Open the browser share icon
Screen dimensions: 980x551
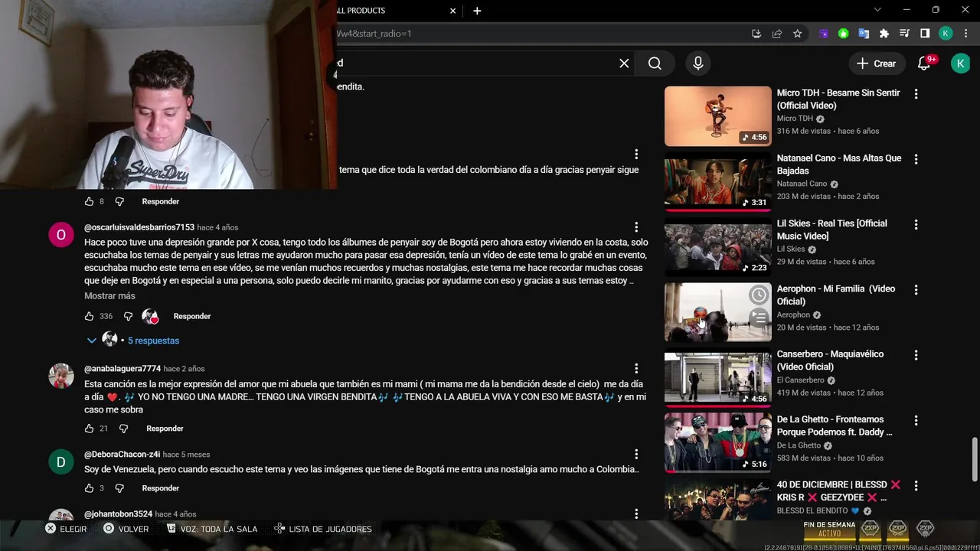[777, 34]
